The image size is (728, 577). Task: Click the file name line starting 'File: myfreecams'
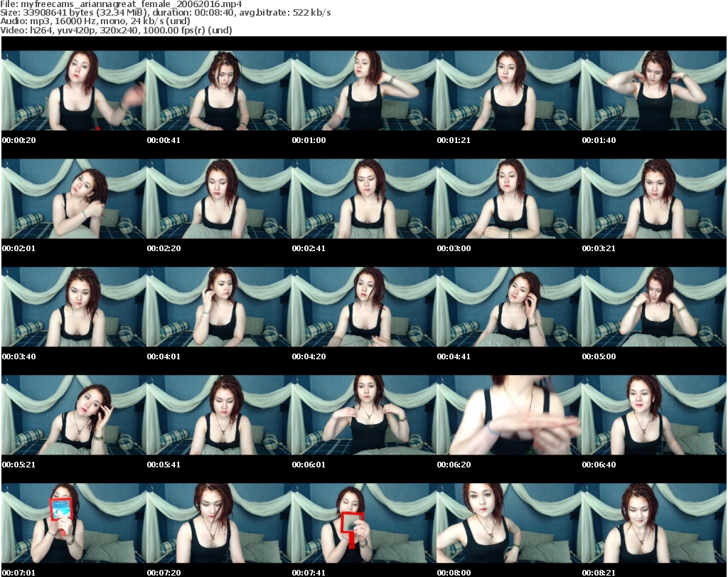121,4
